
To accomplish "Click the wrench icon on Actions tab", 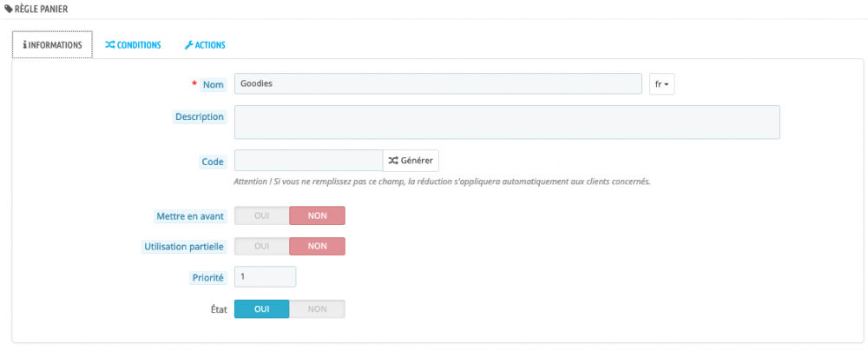I will click(188, 45).
